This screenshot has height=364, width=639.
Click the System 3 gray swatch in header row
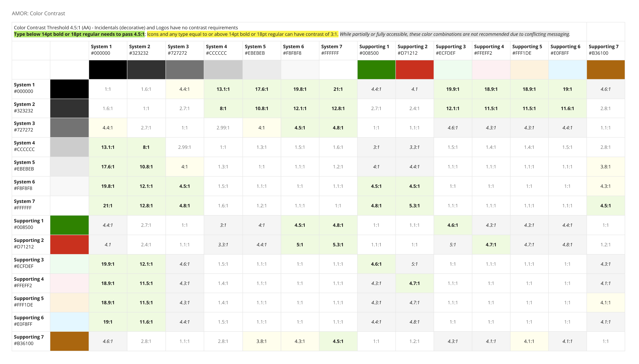(x=185, y=70)
